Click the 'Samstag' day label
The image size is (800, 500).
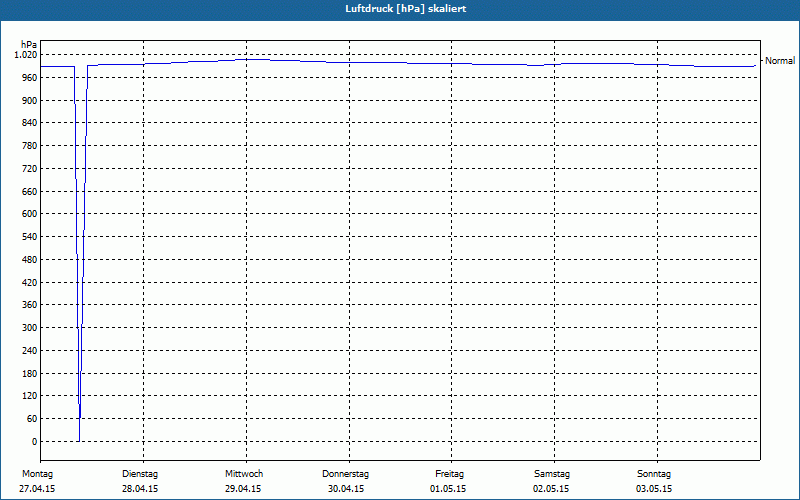552,474
